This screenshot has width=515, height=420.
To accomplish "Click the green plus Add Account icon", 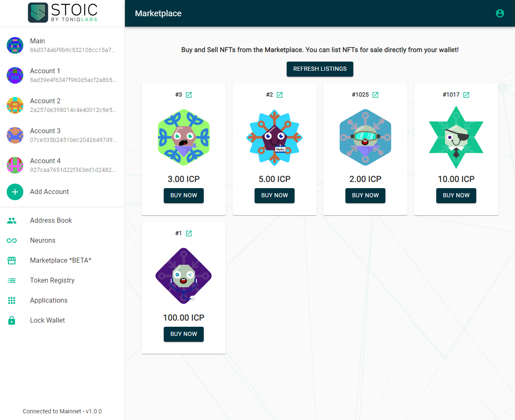I will pos(15,192).
